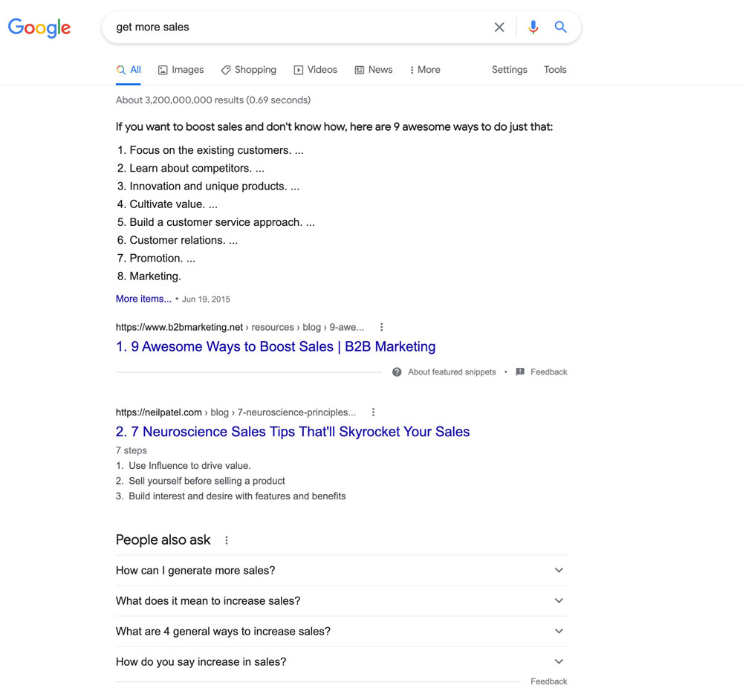
Task: Open the Shopping tab
Action: click(x=249, y=70)
